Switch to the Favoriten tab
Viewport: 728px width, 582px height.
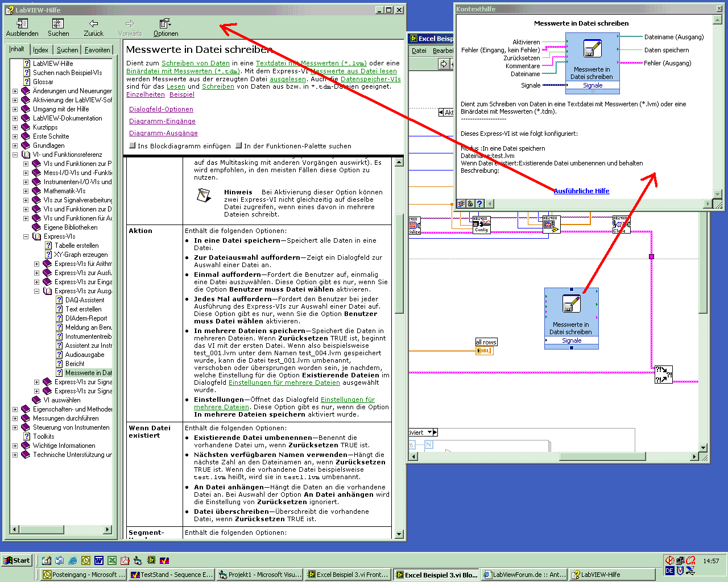click(x=97, y=50)
